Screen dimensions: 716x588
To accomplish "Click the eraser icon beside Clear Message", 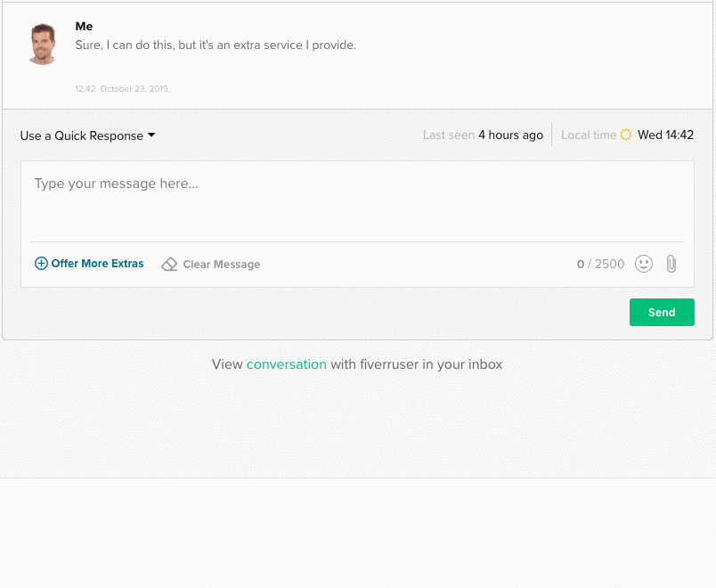I will tap(169, 265).
